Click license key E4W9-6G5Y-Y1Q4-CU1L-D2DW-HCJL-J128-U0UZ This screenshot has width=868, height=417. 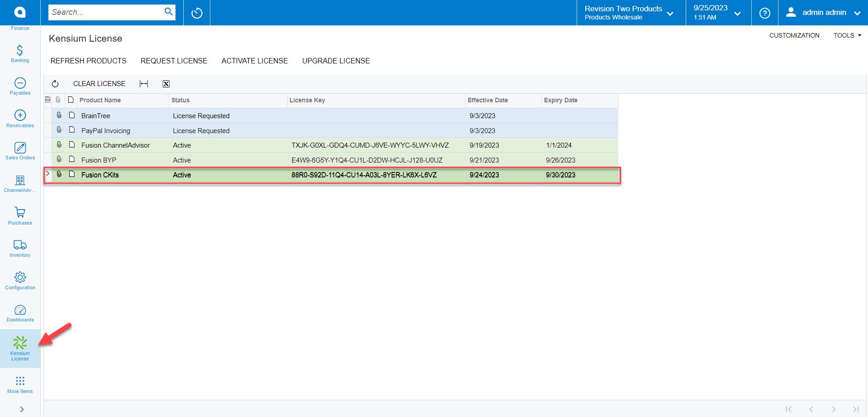[367, 160]
